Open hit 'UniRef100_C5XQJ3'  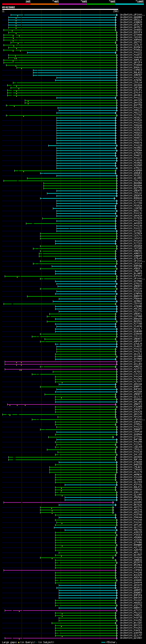pos(131,450)
